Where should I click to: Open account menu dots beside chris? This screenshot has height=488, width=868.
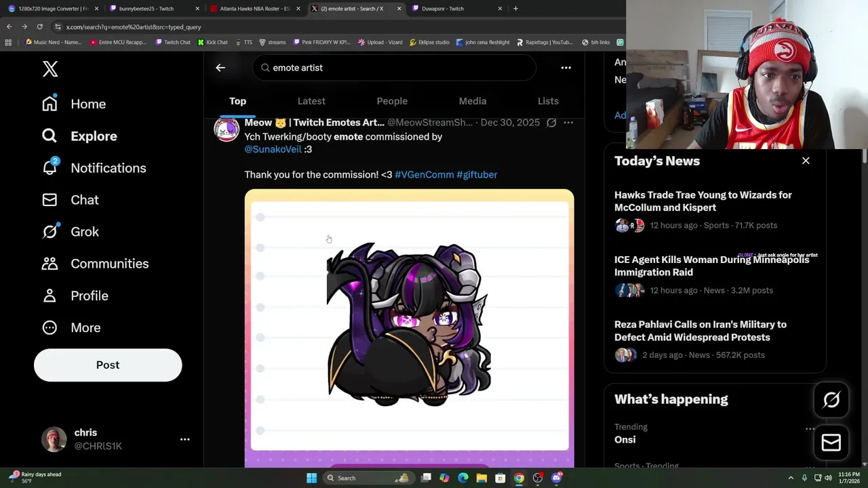[x=184, y=439]
